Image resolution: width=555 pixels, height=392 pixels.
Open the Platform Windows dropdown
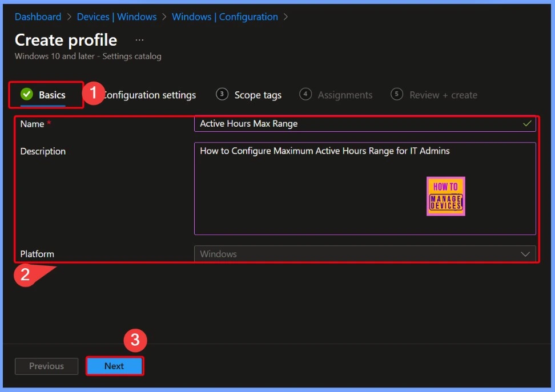(365, 254)
